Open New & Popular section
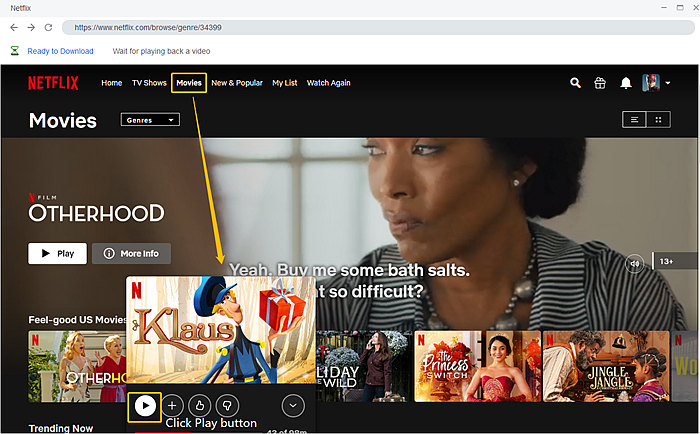700x434 pixels. (237, 83)
